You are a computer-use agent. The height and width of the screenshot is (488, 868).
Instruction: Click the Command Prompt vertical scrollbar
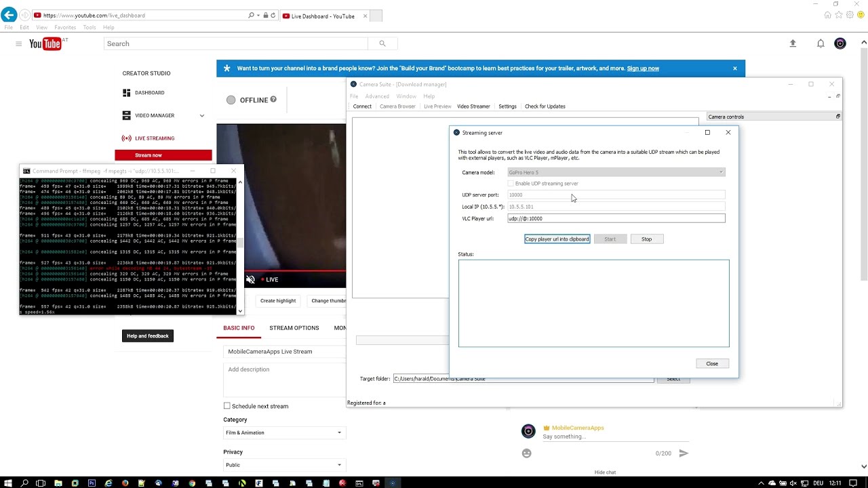[x=240, y=245]
